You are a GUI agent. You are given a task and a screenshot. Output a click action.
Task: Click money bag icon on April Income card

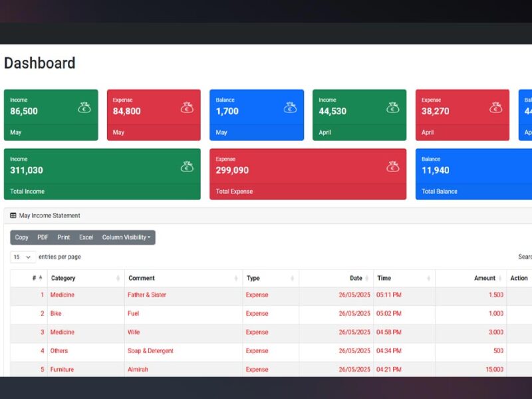click(x=393, y=108)
